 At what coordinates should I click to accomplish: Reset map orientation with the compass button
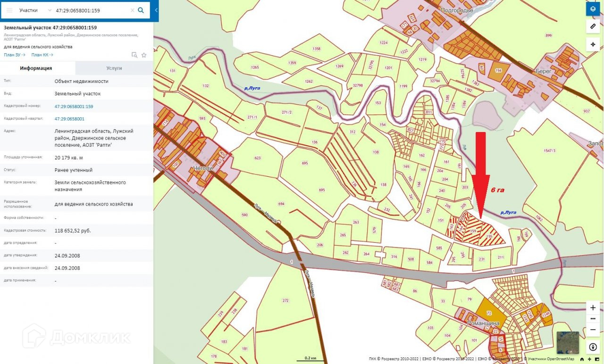point(593,347)
